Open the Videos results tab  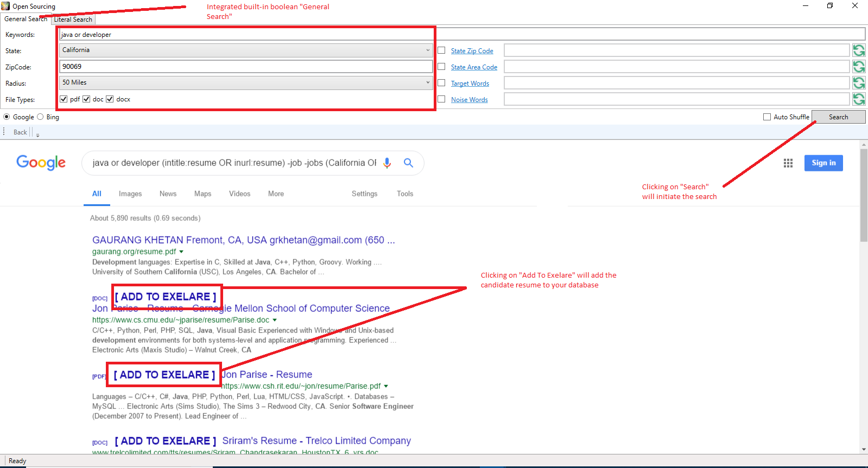239,194
